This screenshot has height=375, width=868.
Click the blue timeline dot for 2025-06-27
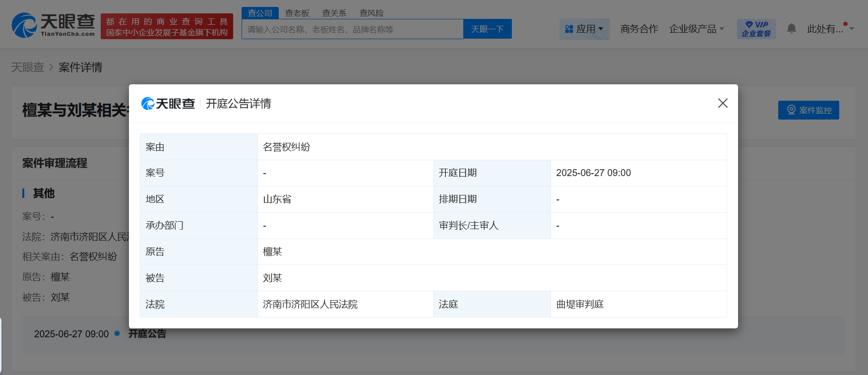click(117, 333)
